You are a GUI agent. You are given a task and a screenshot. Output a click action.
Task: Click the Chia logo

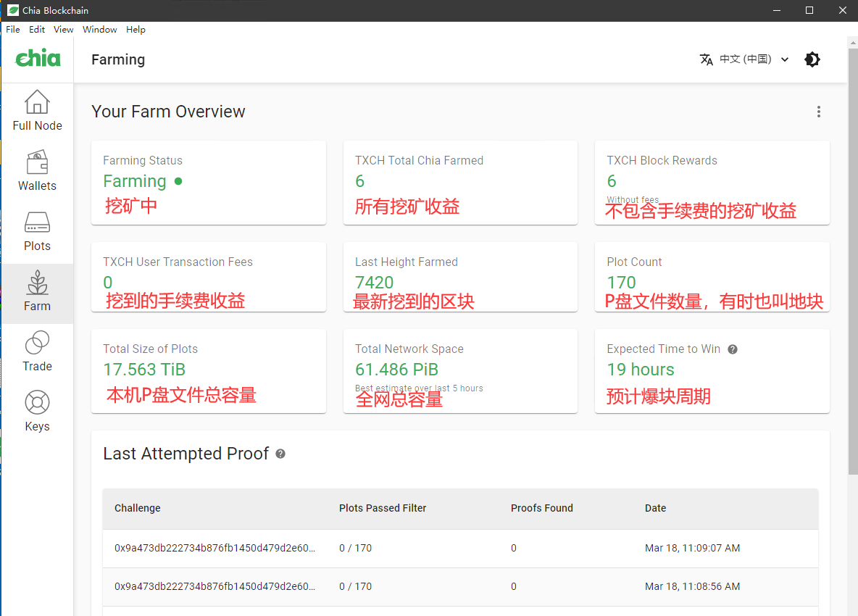[x=38, y=58]
